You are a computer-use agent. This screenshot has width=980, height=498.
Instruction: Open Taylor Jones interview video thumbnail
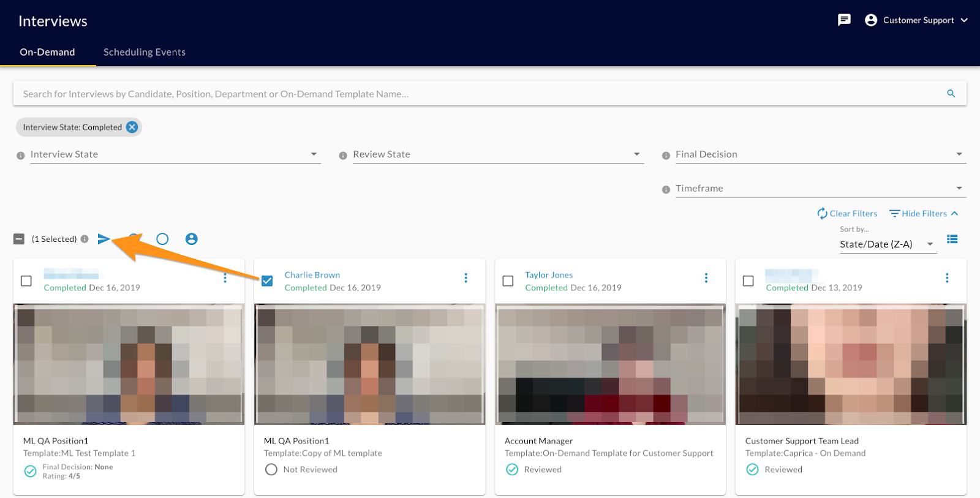click(610, 364)
